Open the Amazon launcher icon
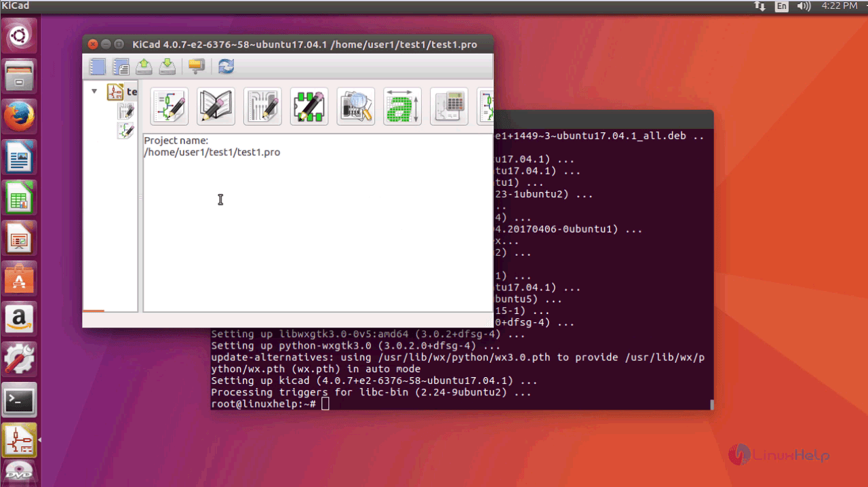The height and width of the screenshot is (487, 868). [20, 319]
